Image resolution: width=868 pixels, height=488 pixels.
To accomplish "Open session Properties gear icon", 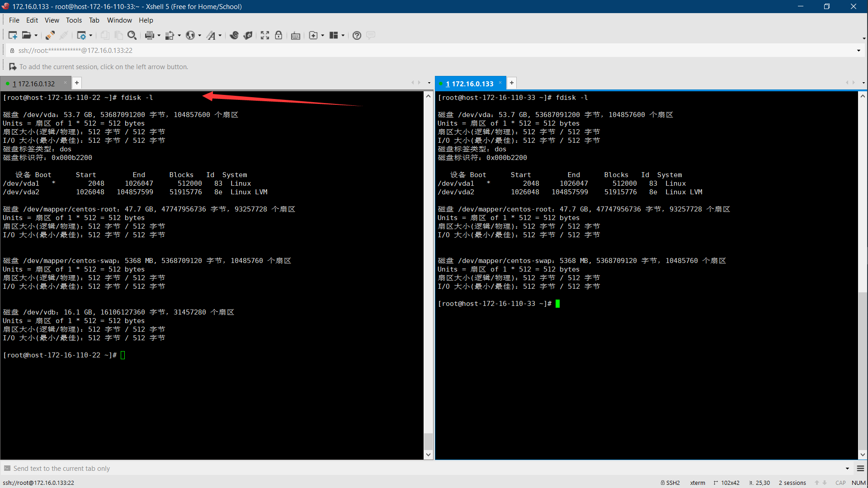I will (81, 35).
